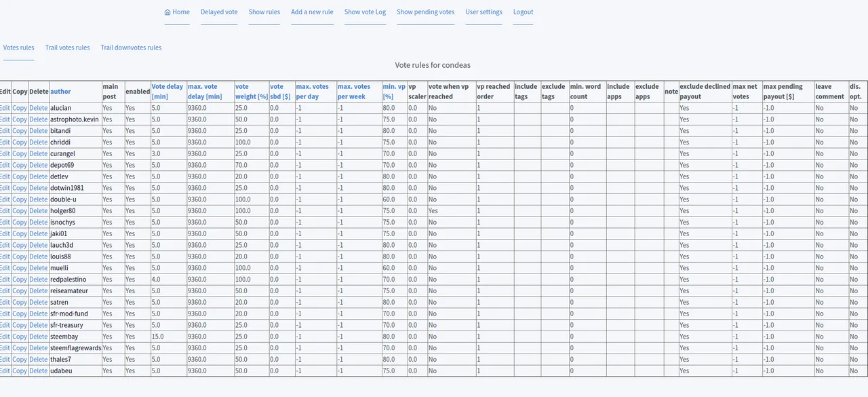
Task: Edit the curangel rule
Action: tap(5, 154)
